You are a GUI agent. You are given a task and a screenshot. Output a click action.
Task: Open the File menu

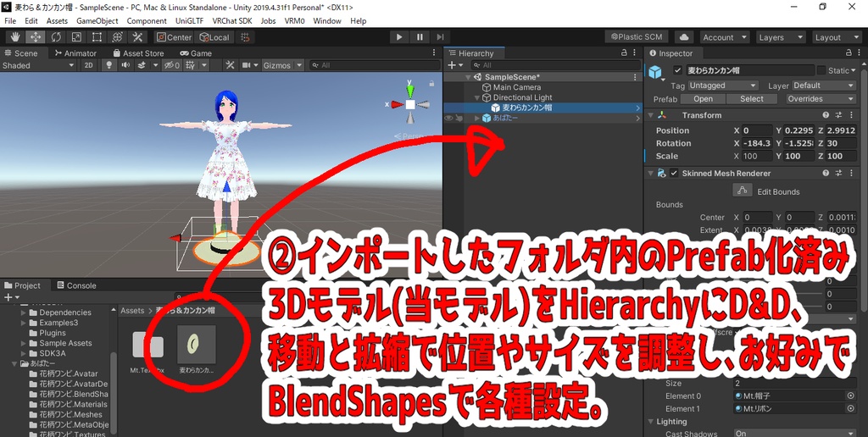(10, 21)
